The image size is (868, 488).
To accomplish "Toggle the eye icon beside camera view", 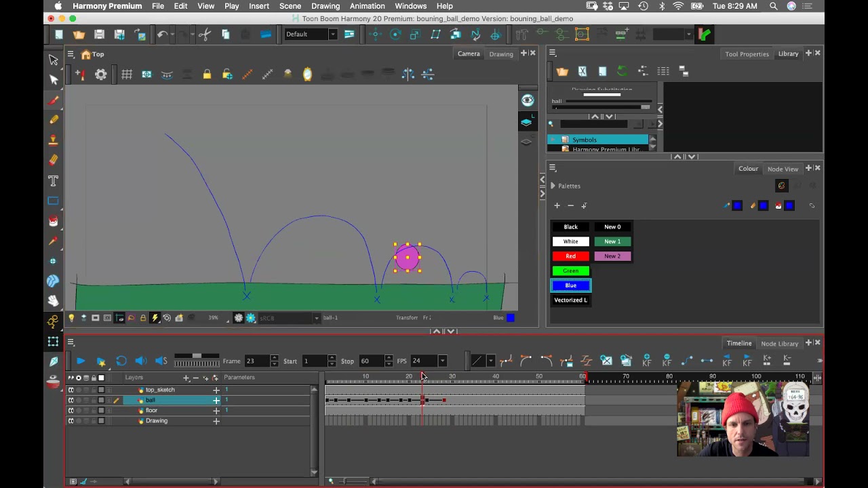I will click(x=527, y=100).
